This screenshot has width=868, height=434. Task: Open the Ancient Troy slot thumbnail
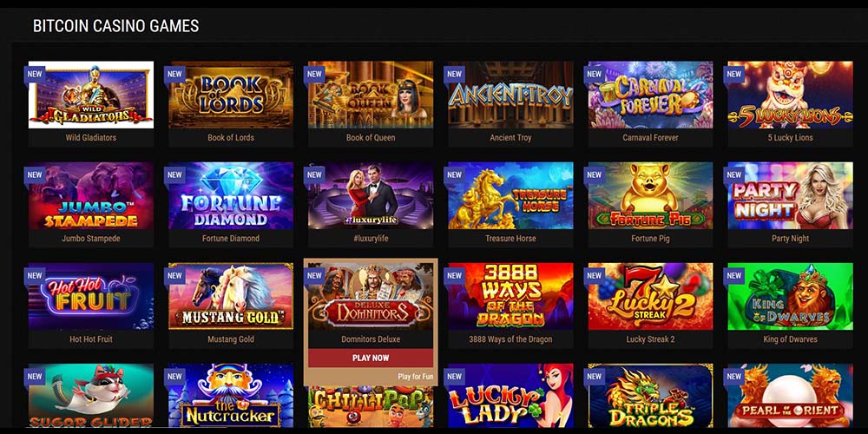point(510,95)
